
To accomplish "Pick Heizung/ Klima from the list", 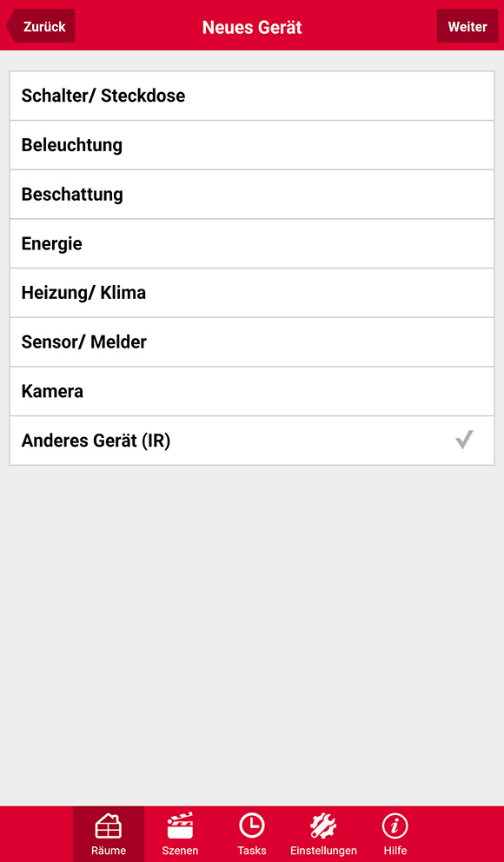I will [252, 293].
